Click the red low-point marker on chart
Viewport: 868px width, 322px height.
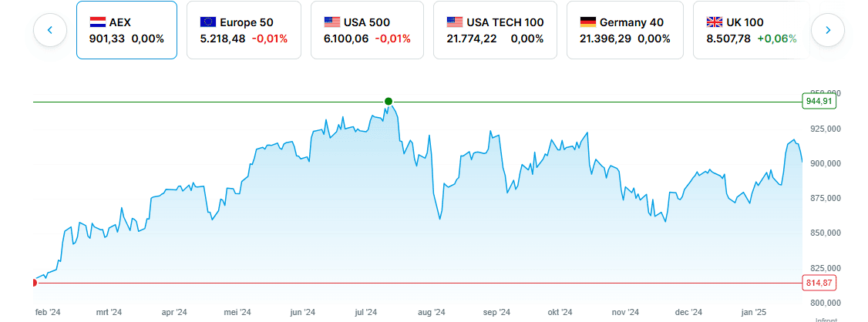point(34,283)
